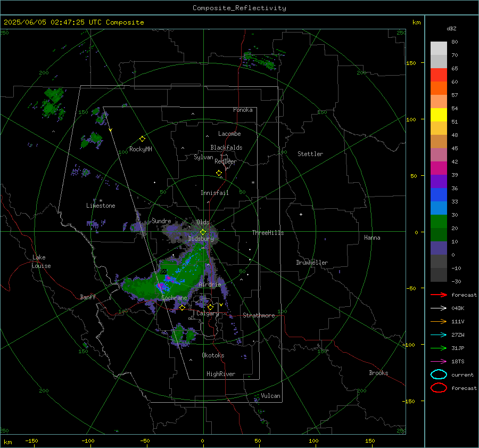The height and width of the screenshot is (448, 479).
Task: Click the Sundre town label
Action: pyautogui.click(x=161, y=221)
